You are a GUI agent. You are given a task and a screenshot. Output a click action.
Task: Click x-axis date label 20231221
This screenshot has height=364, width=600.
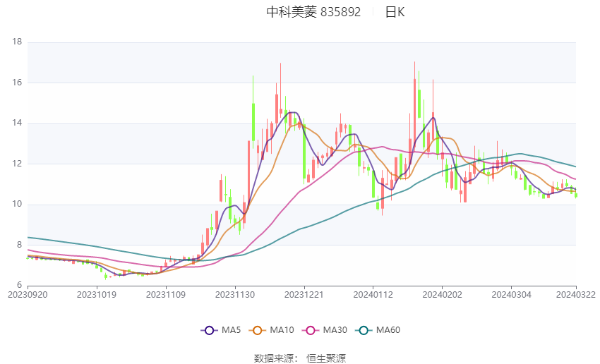[304, 295]
